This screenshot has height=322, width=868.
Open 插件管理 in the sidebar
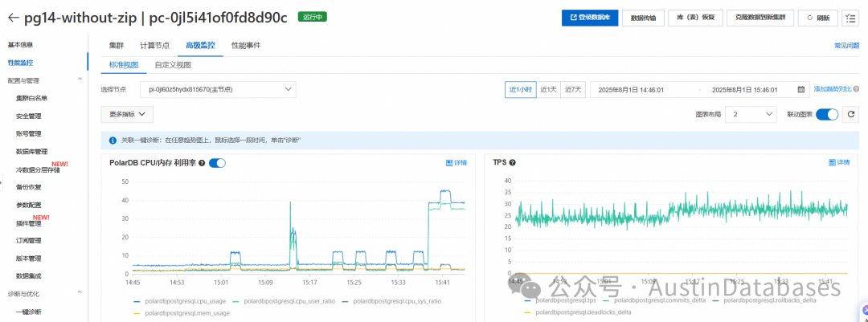(28, 223)
